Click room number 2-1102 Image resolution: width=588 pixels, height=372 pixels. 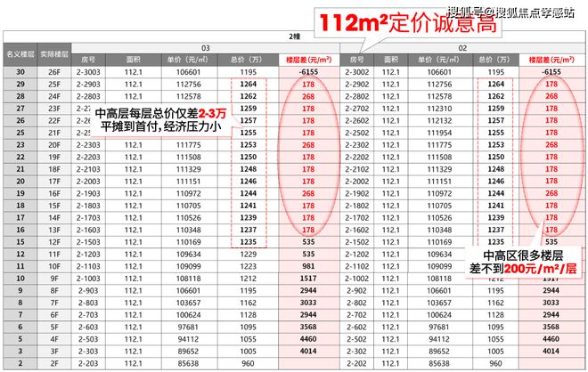pyautogui.click(x=357, y=266)
